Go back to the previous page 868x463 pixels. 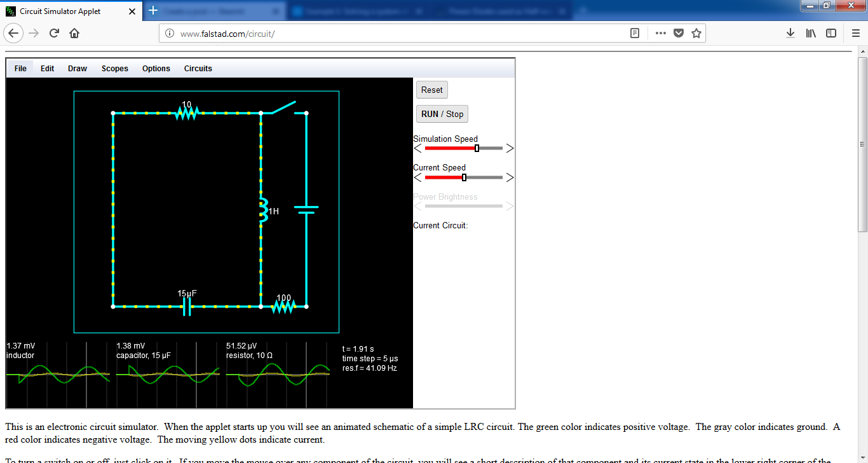click(14, 33)
